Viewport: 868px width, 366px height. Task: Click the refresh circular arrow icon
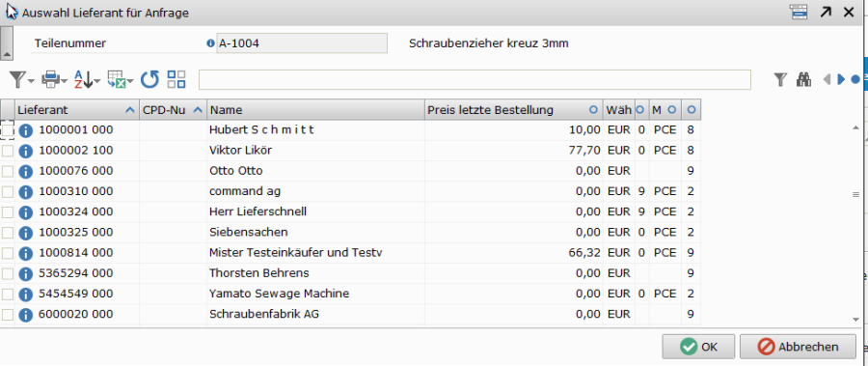click(149, 80)
